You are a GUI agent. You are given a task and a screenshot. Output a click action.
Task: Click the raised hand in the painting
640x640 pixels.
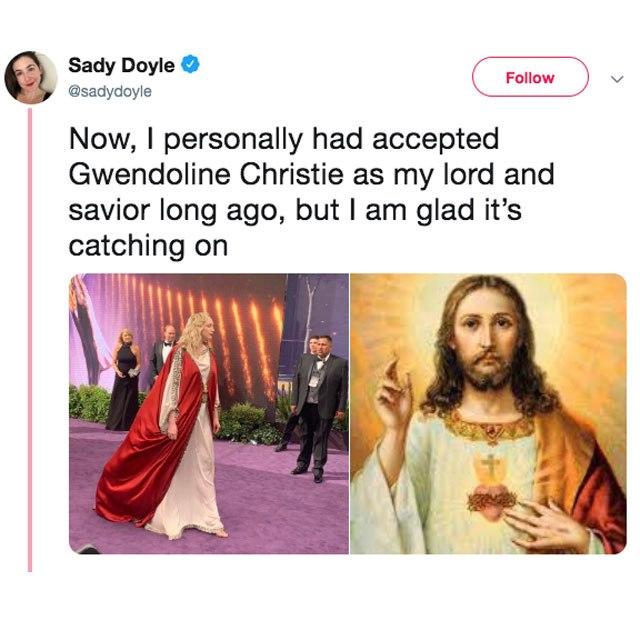coord(394,394)
